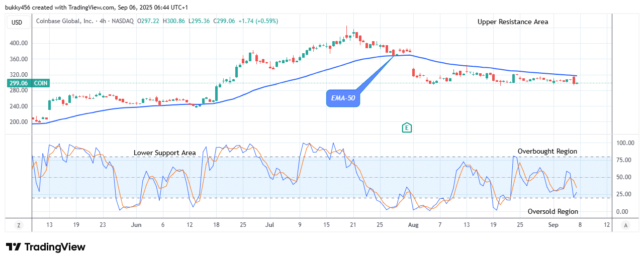This screenshot has width=644, height=262.
Task: Click the 'Z' timezone button at bottom-left
Action: pyautogui.click(x=18, y=225)
